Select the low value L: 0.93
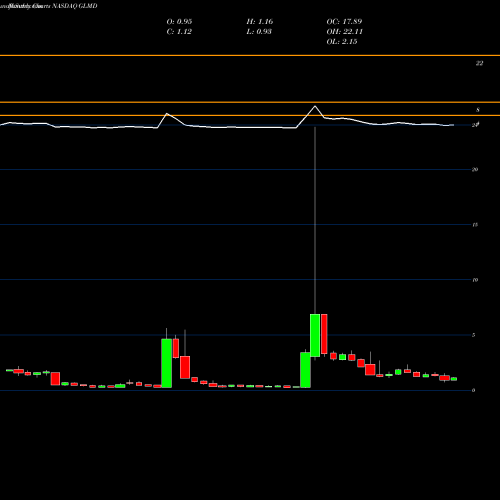The width and height of the screenshot is (500, 500). coord(259,31)
